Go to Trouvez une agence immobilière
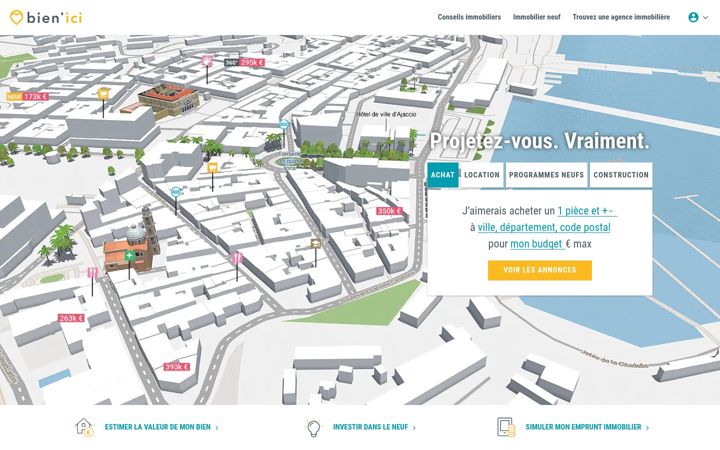 (x=621, y=17)
